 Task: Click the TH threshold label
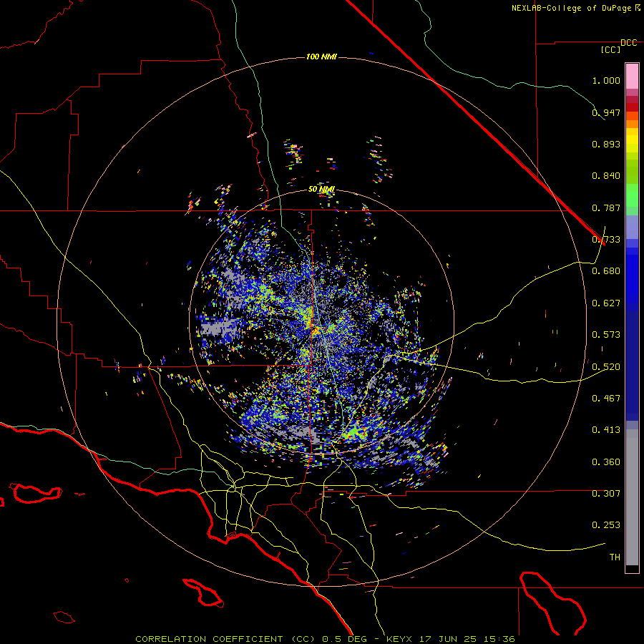(x=615, y=557)
